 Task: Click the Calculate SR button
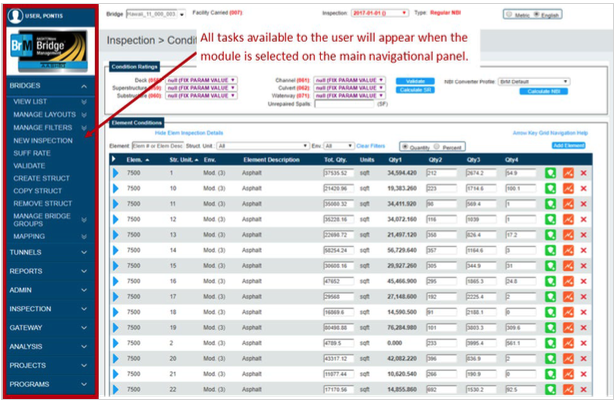click(x=415, y=90)
